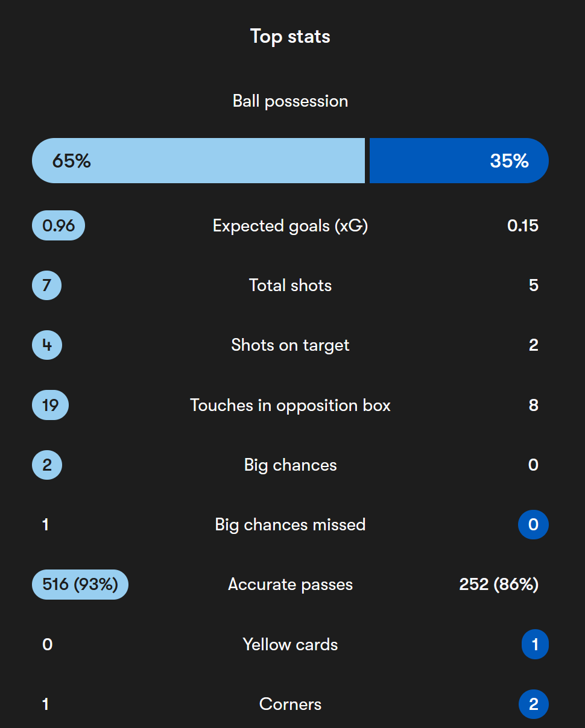Image resolution: width=585 pixels, height=728 pixels.
Task: Click the Top stats heading
Action: [x=290, y=36]
